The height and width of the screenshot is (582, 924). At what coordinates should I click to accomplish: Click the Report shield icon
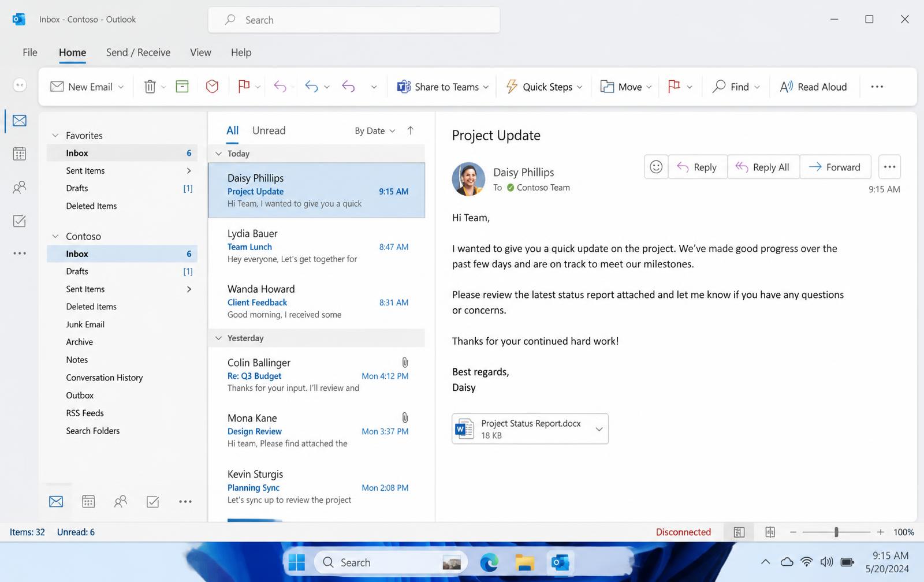point(213,87)
